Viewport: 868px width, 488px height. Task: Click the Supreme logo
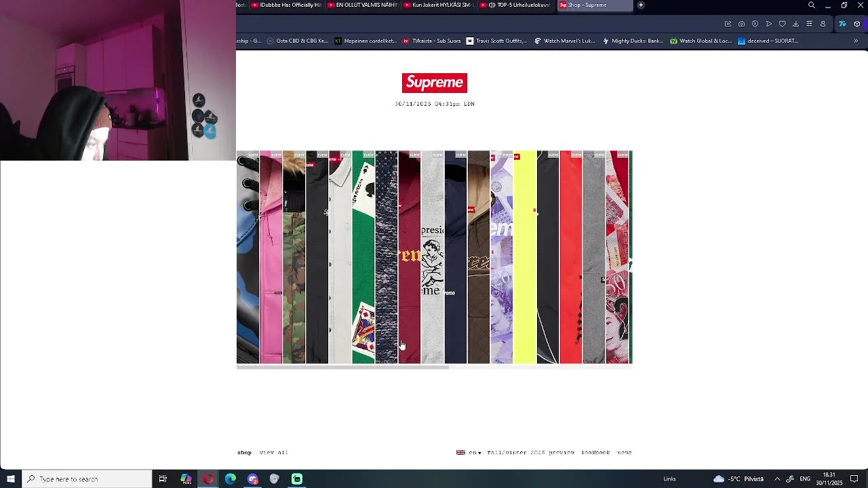(x=434, y=83)
